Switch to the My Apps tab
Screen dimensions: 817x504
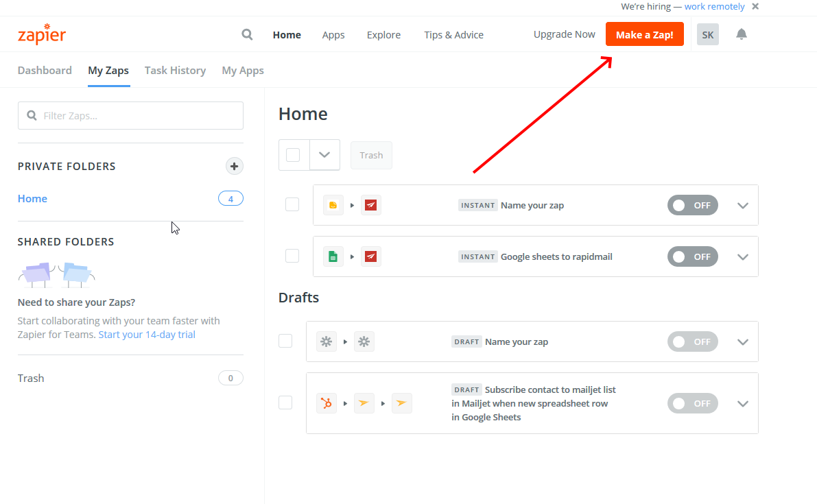click(x=243, y=71)
